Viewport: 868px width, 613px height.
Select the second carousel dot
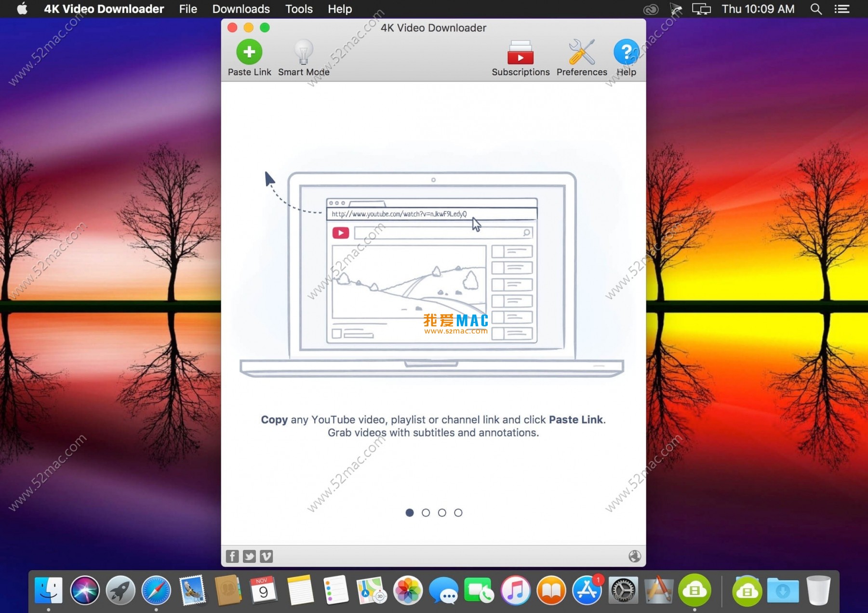pos(426,513)
